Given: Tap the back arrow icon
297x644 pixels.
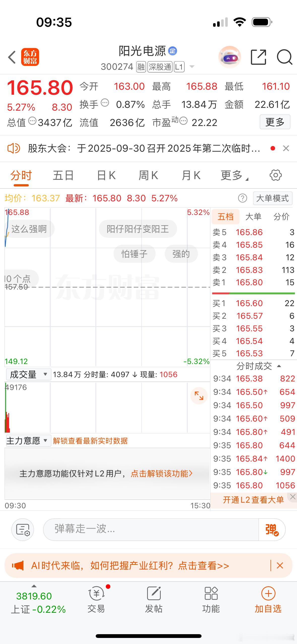Looking at the screenshot, I should point(12,57).
